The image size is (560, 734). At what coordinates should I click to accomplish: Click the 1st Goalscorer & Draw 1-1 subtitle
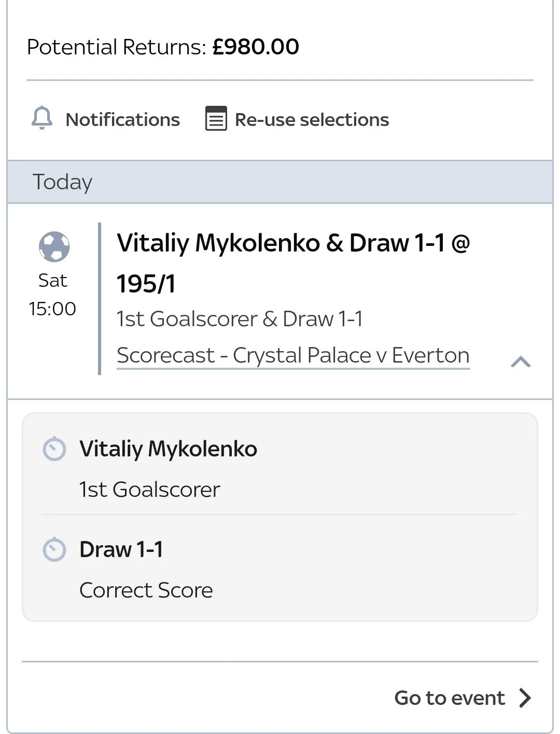coord(240,319)
